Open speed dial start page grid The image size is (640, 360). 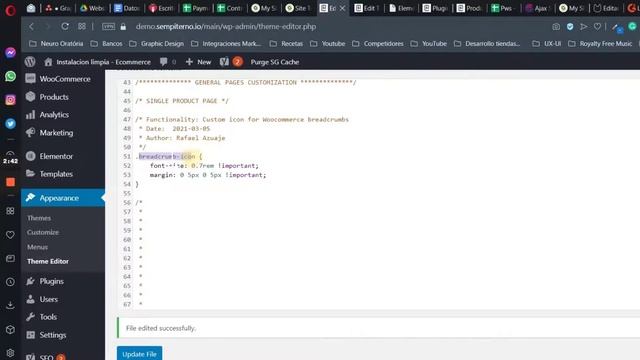[x=82, y=27]
